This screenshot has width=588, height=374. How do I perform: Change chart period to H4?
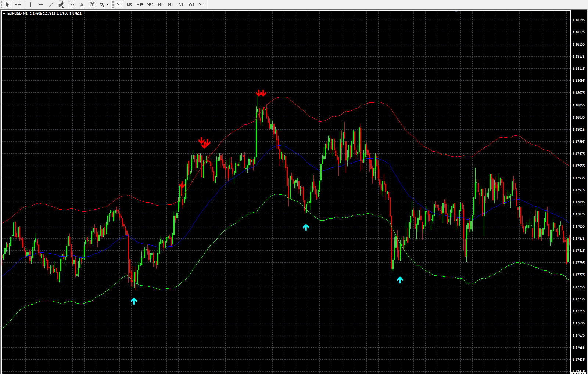pos(170,4)
